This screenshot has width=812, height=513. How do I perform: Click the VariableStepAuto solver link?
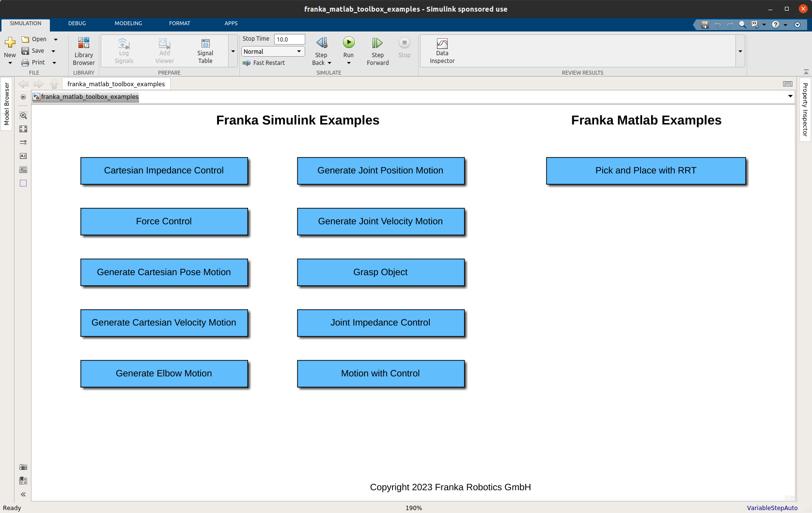[x=772, y=508]
